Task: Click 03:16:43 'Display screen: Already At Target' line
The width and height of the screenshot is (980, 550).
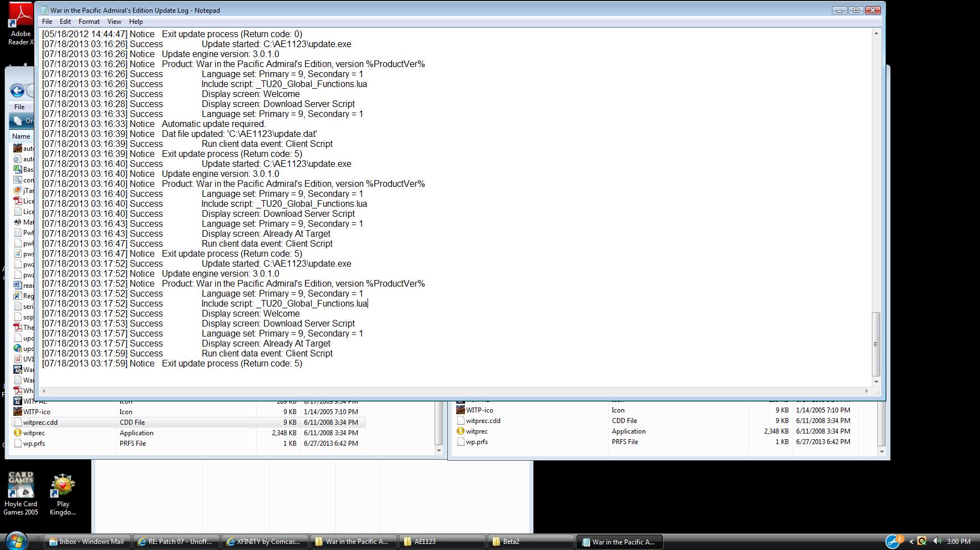Action: coord(186,233)
